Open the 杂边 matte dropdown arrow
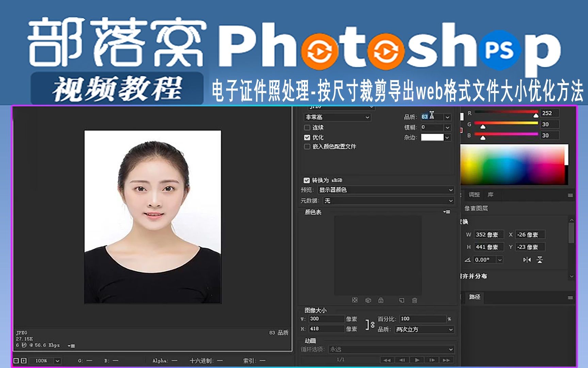This screenshot has width=588, height=368. point(447,137)
